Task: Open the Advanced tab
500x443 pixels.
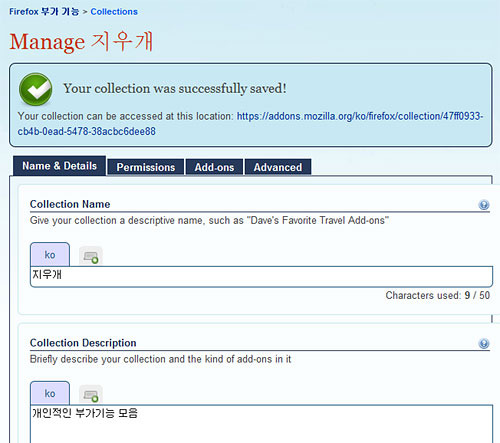Action: pyautogui.click(x=278, y=167)
